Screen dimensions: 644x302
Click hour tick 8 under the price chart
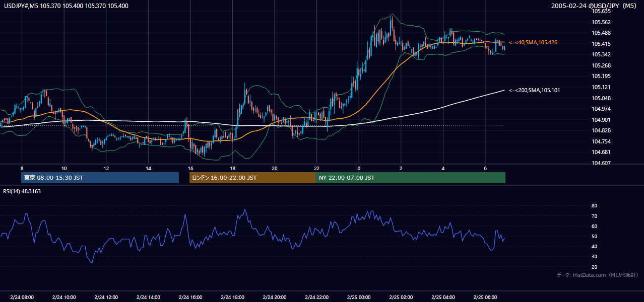click(x=22, y=168)
